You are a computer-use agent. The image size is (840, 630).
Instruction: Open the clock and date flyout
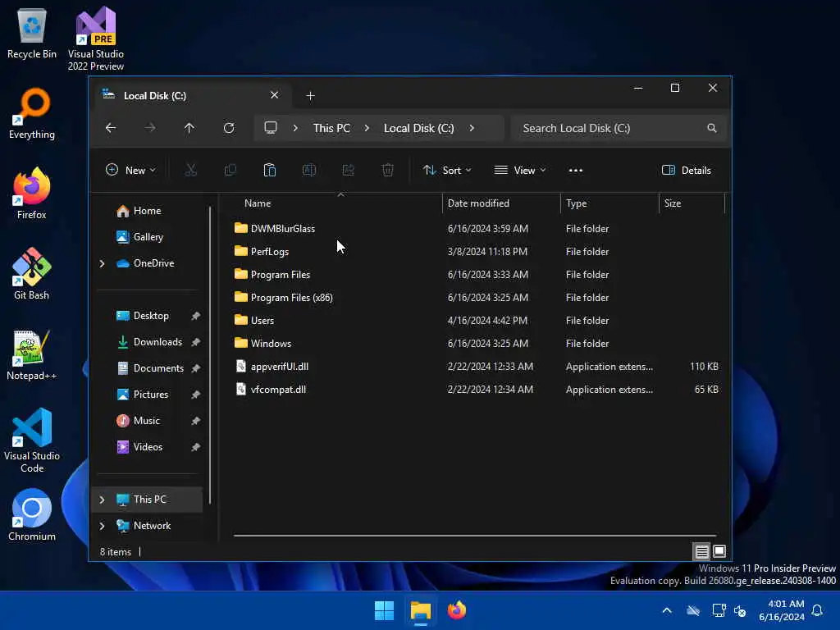point(782,610)
